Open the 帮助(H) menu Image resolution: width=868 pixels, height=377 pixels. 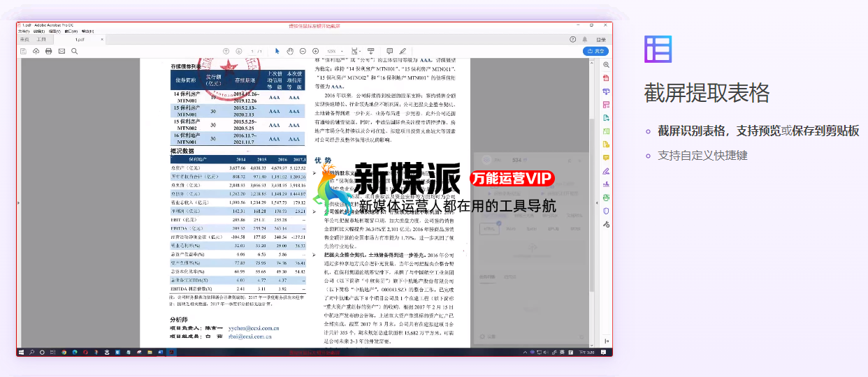pyautogui.click(x=87, y=31)
